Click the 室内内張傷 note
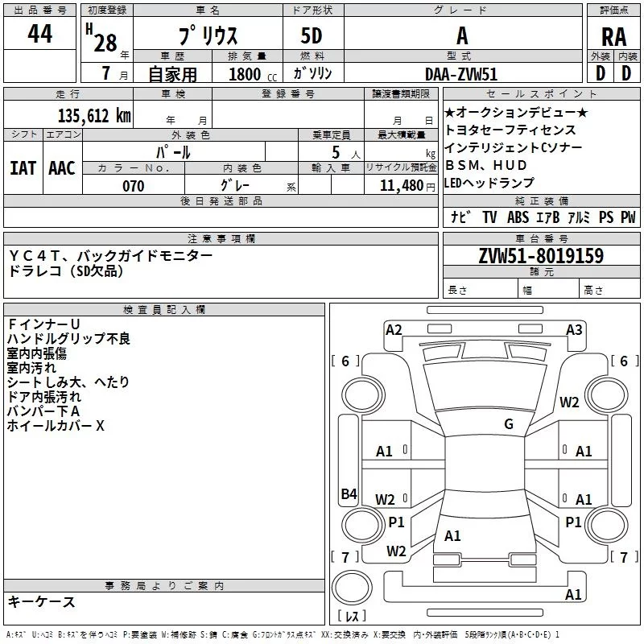This screenshot has height=644, width=644. click(x=36, y=353)
